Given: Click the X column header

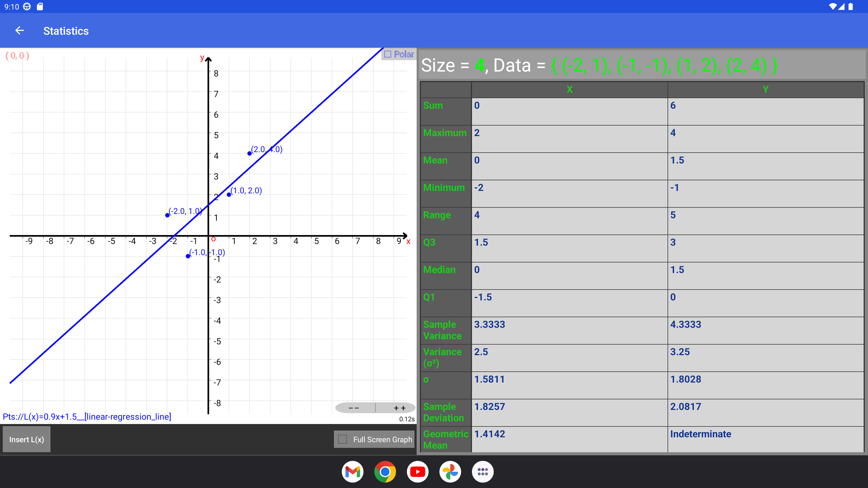Looking at the screenshot, I should 569,89.
